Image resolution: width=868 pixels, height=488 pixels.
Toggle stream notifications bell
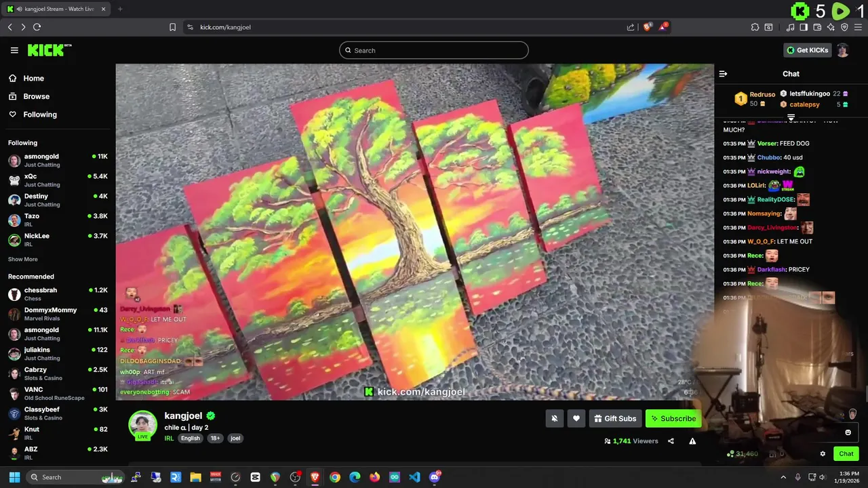(554, 419)
